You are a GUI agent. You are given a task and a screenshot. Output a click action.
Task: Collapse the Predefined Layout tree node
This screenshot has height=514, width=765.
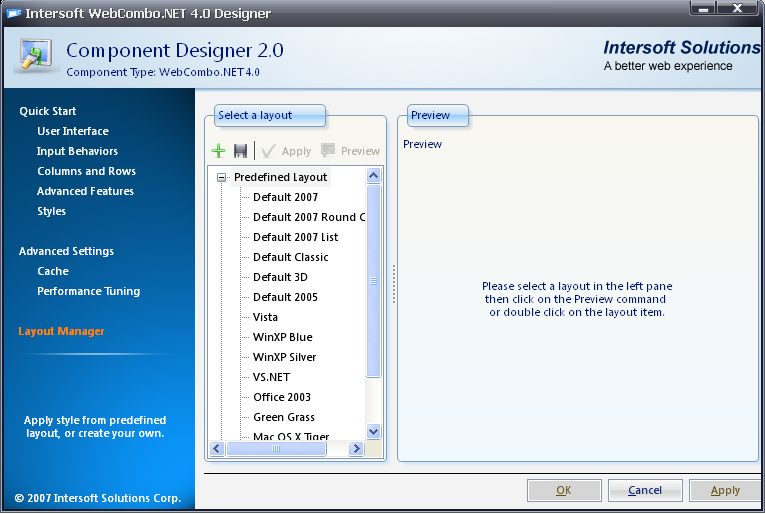pyautogui.click(x=221, y=178)
